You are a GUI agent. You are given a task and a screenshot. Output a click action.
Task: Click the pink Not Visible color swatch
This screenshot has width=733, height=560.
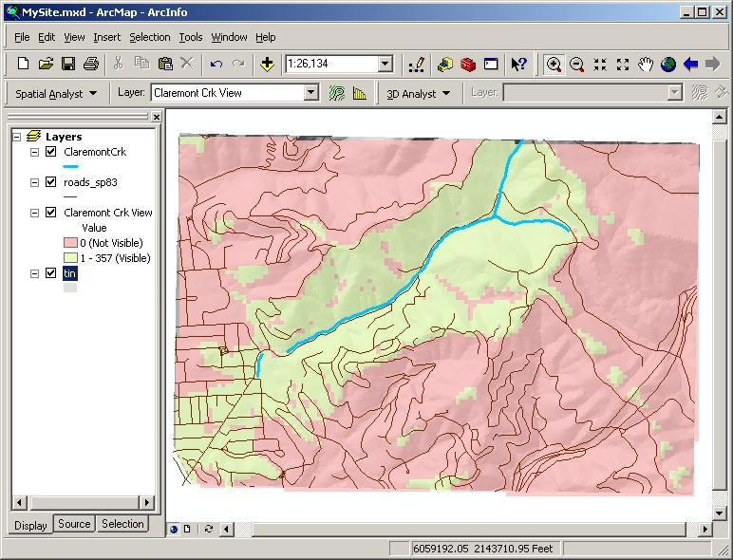[x=70, y=243]
